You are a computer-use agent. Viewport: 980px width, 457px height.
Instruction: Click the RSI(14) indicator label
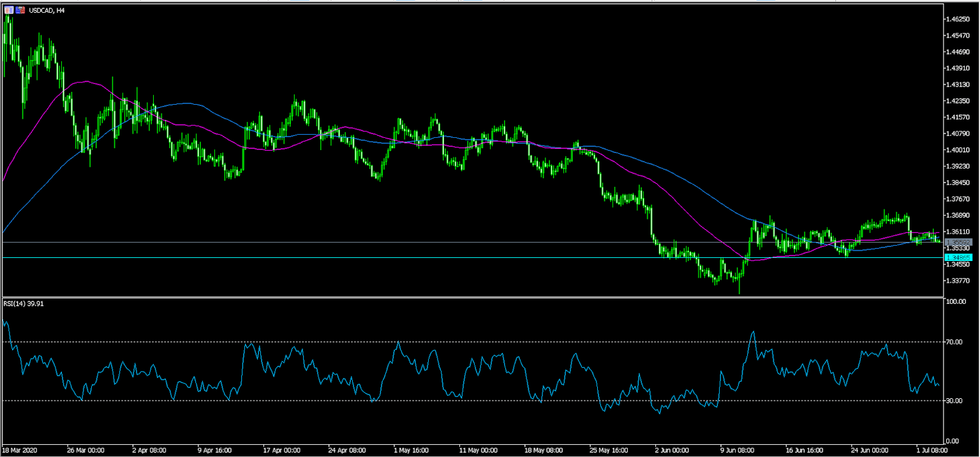point(23,303)
